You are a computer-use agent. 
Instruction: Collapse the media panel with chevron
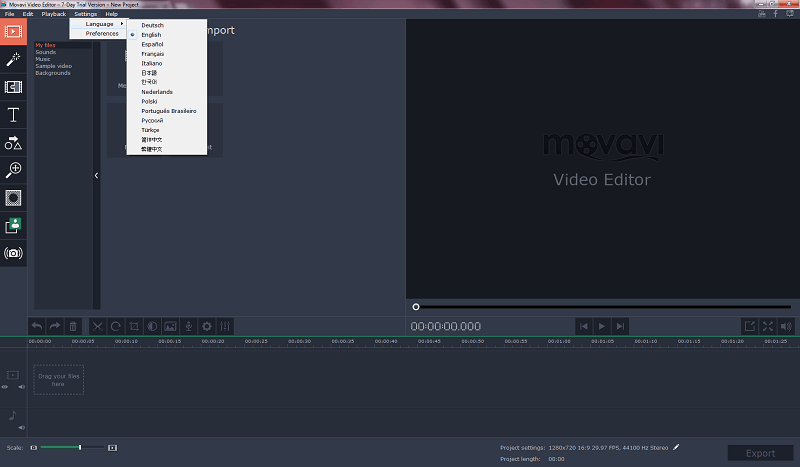(x=96, y=176)
